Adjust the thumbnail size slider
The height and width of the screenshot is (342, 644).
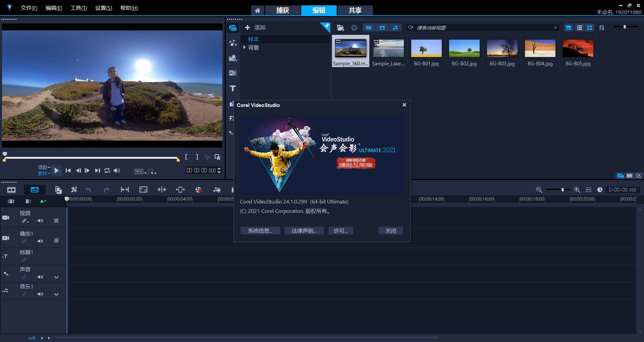point(625,27)
